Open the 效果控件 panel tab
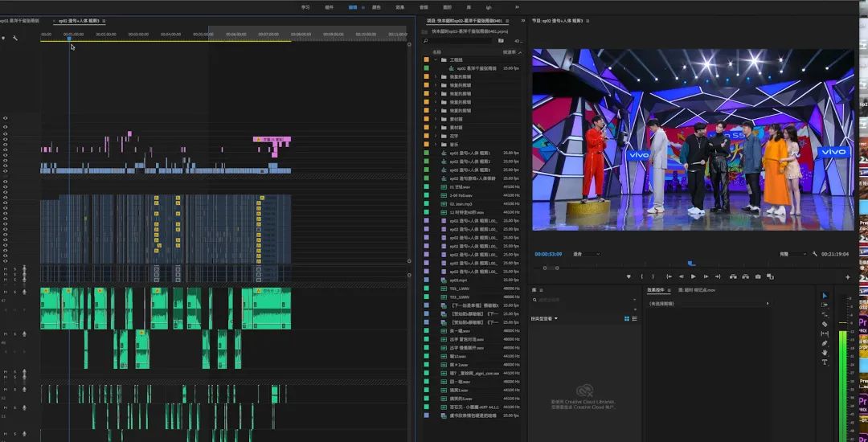868x442 pixels. point(656,289)
